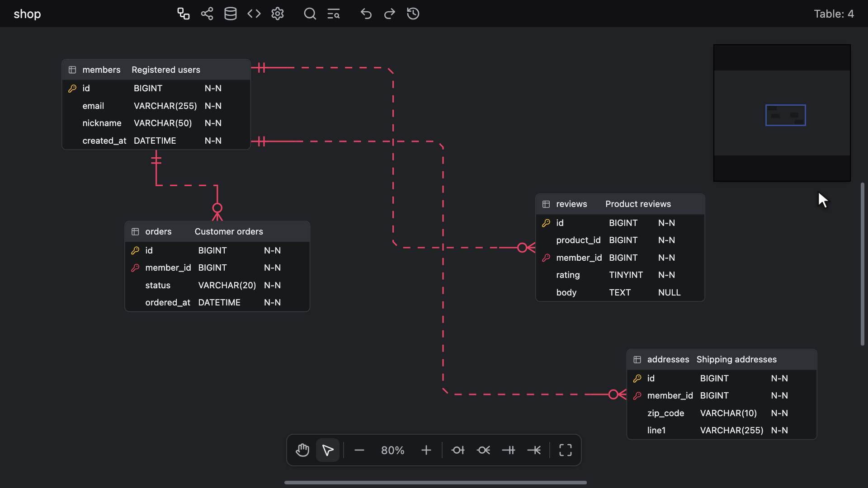868x488 pixels.
Task: Click the 80% zoom level value
Action: [393, 450]
